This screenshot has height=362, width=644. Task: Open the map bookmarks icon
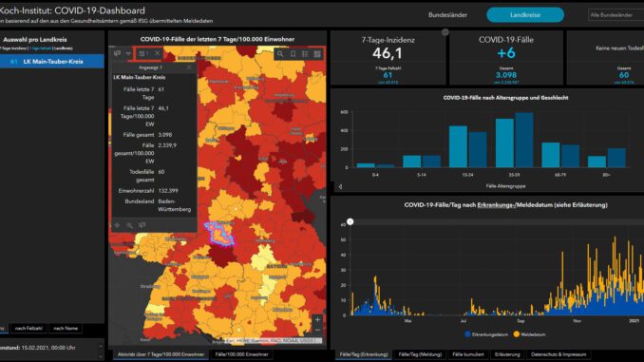tap(293, 54)
